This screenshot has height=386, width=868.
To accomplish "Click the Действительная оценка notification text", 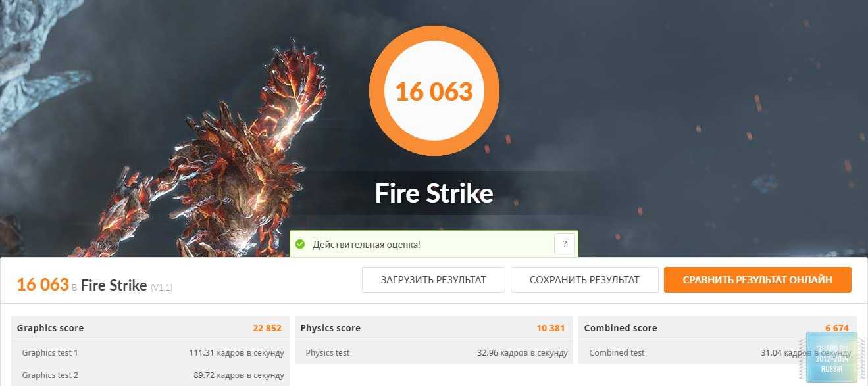I will [x=367, y=245].
